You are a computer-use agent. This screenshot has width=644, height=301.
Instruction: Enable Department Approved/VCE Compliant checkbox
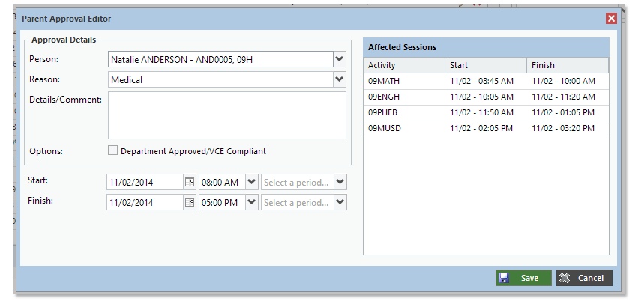click(x=113, y=150)
